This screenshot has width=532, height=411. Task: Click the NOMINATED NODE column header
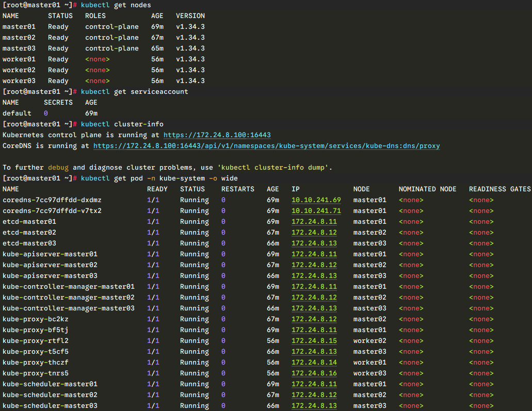pos(427,189)
